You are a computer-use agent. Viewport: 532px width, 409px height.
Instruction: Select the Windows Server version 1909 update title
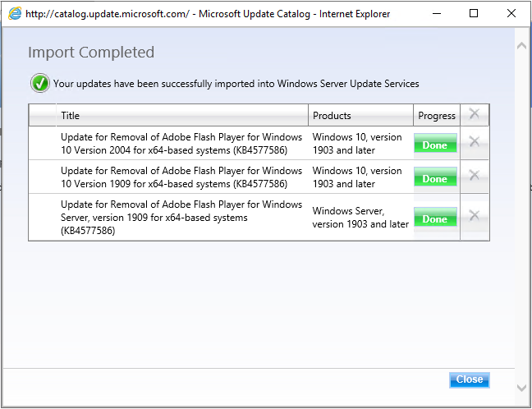point(181,217)
